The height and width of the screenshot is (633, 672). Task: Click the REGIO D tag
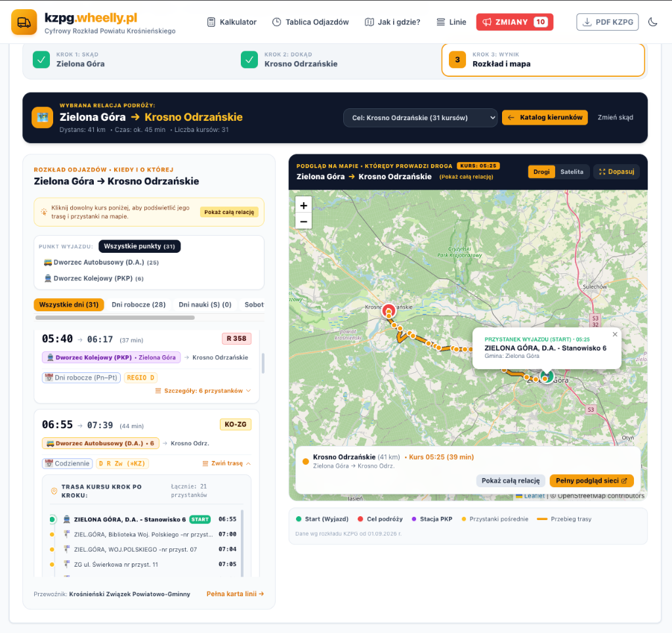140,378
